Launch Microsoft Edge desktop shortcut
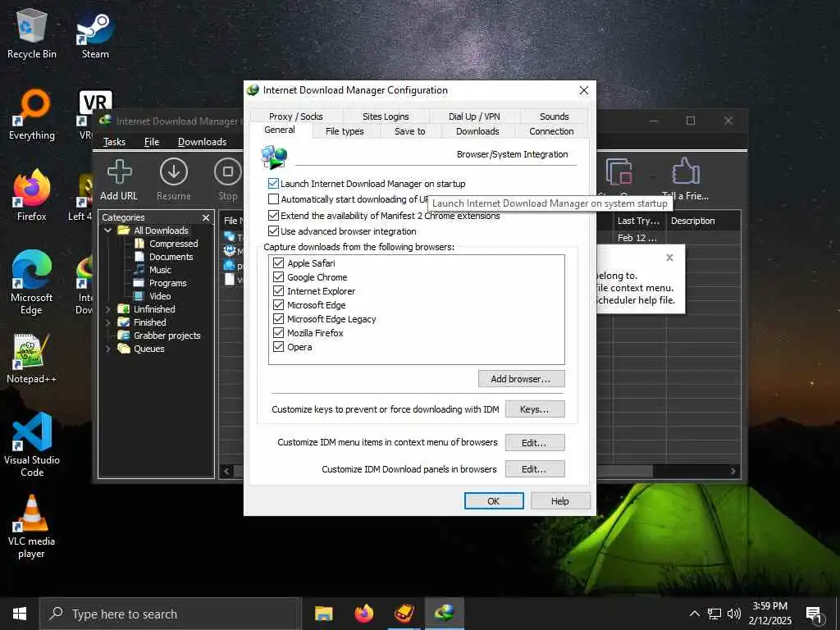Viewport: 840px width, 630px height. tap(32, 282)
